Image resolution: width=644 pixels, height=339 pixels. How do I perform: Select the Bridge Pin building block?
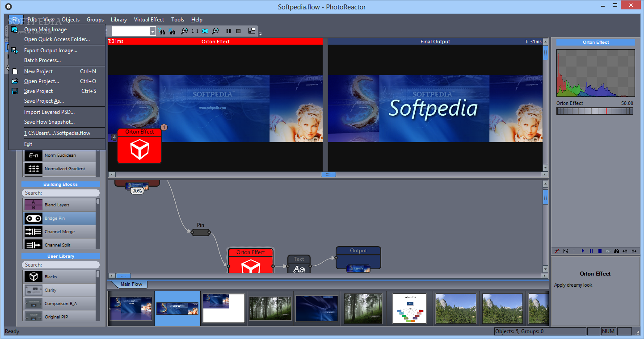click(59, 218)
